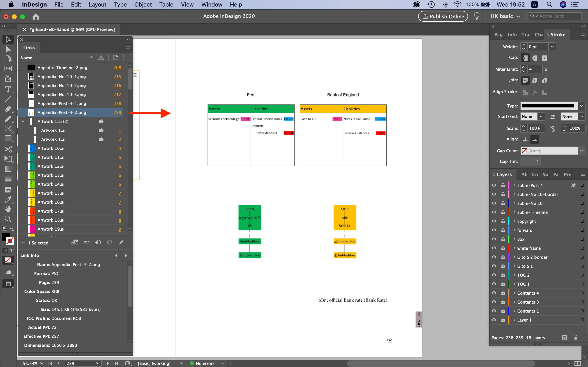Viewport: 588px width, 367px height.
Task: Select the Type tool
Action: tap(8, 90)
